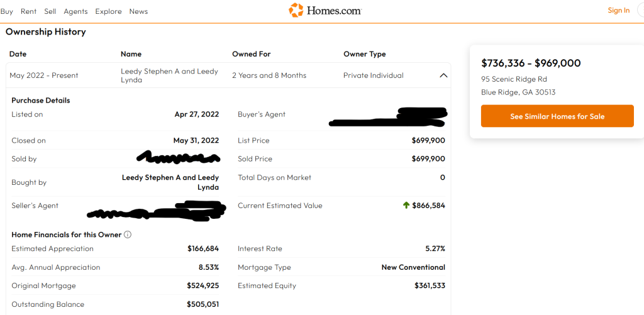The width and height of the screenshot is (644, 315).
Task: Open the Agents nav item
Action: click(75, 11)
